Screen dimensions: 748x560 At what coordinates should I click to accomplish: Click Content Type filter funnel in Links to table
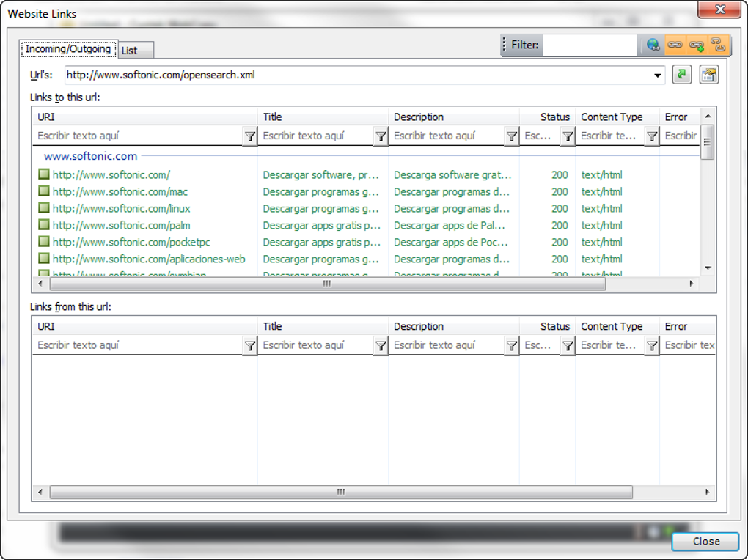pos(652,136)
